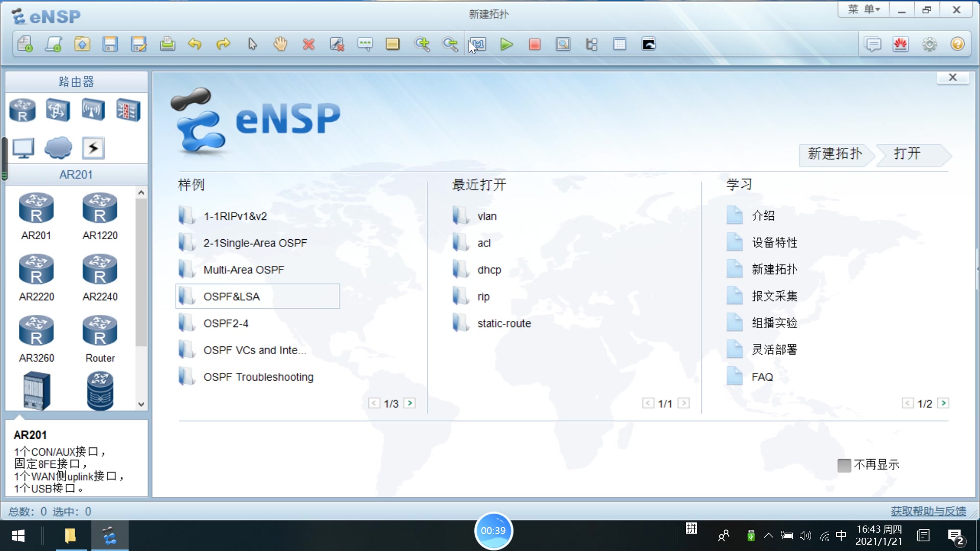980x551 pixels.
Task: Expand samples to next page
Action: pos(410,403)
